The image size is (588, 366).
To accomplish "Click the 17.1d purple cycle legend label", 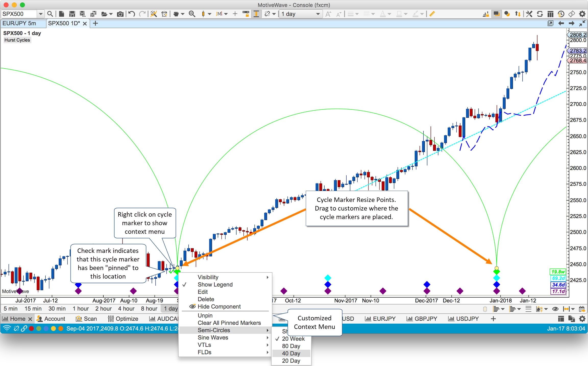I will 558,291.
